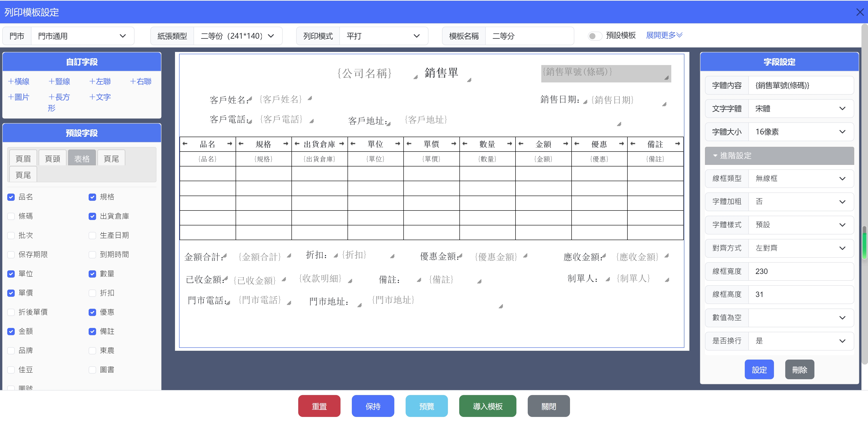This screenshot has height=421, width=868.
Task: Add +左聯 element
Action: (100, 82)
